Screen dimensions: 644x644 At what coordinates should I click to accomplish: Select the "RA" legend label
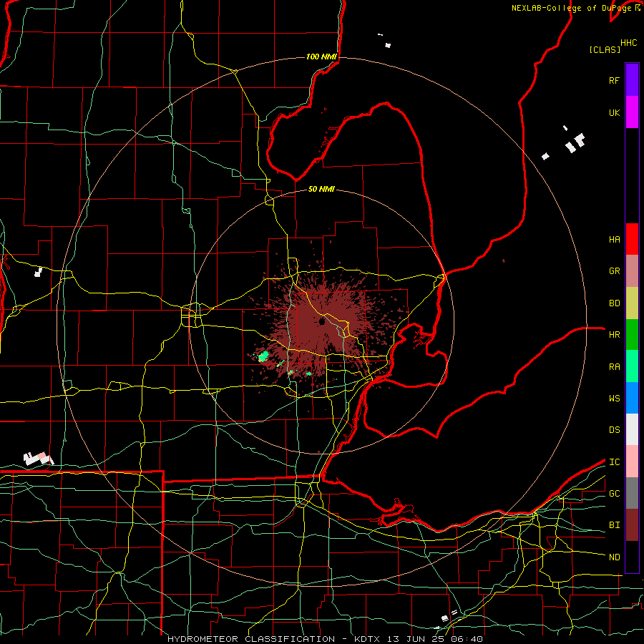point(614,367)
